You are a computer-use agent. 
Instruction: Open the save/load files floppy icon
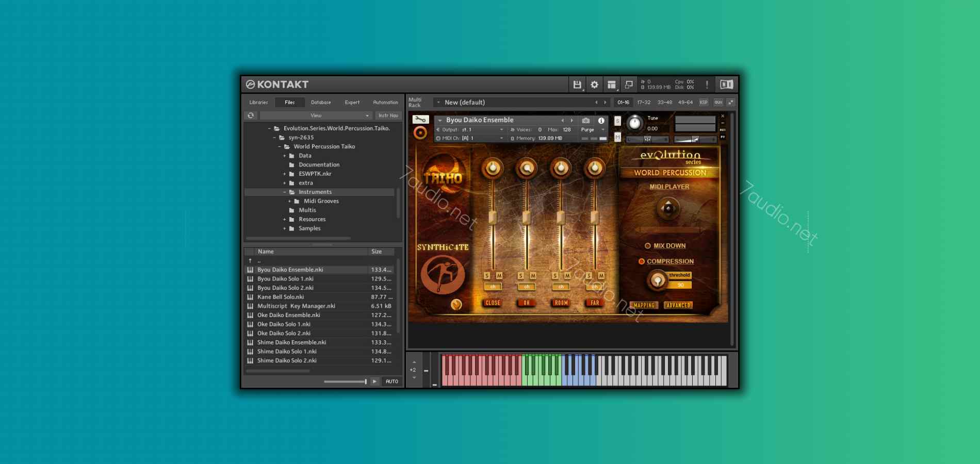point(577,85)
